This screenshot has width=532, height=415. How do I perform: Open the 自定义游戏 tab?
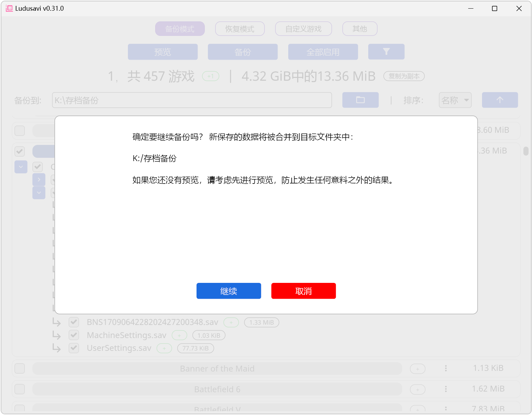tap(303, 29)
